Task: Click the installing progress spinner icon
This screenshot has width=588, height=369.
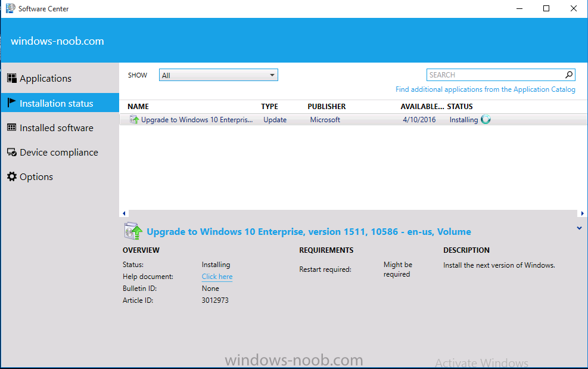Action: 486,119
